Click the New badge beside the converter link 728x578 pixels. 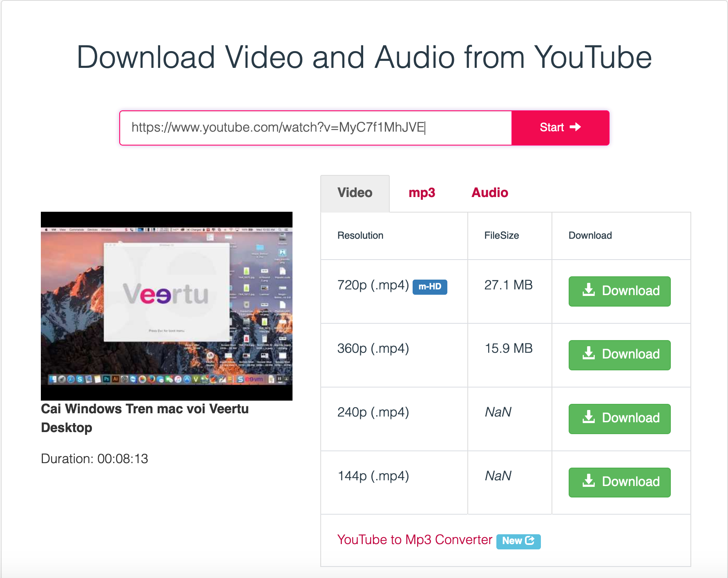[518, 540]
